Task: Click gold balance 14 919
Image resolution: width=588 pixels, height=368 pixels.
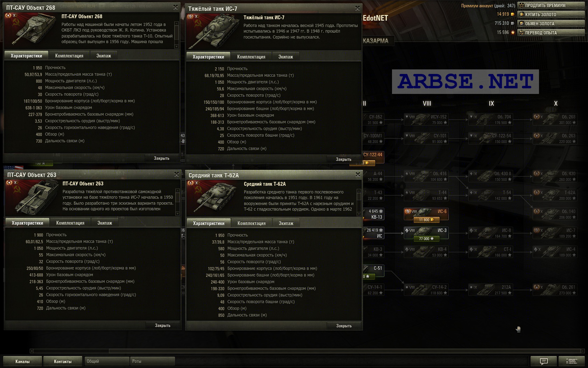Action: [505, 14]
